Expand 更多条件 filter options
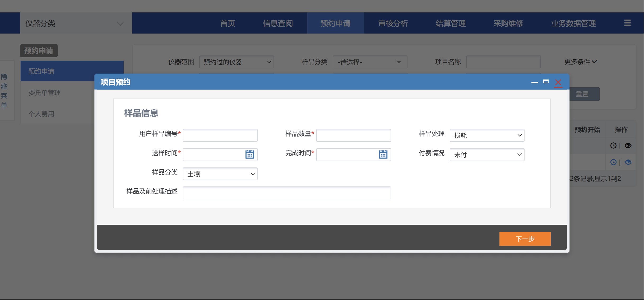644x300 pixels. 581,62
